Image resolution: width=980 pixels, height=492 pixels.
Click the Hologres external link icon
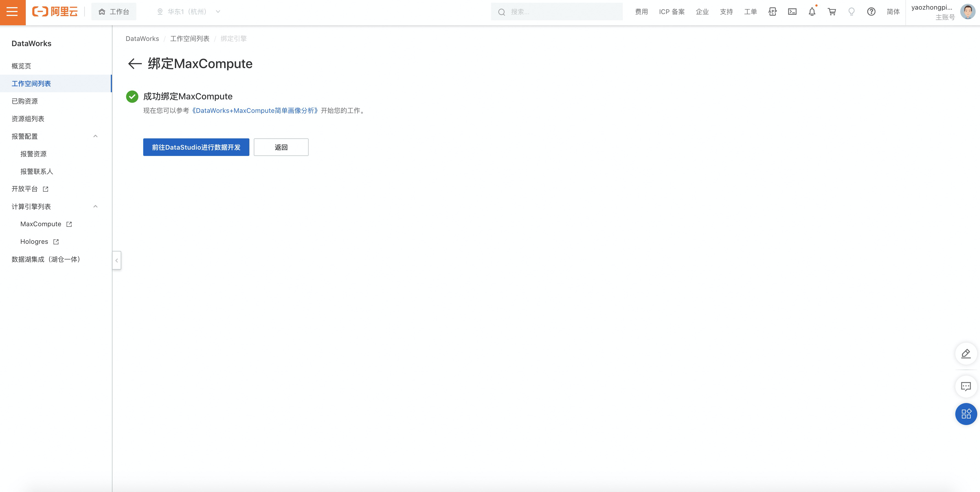[56, 242]
